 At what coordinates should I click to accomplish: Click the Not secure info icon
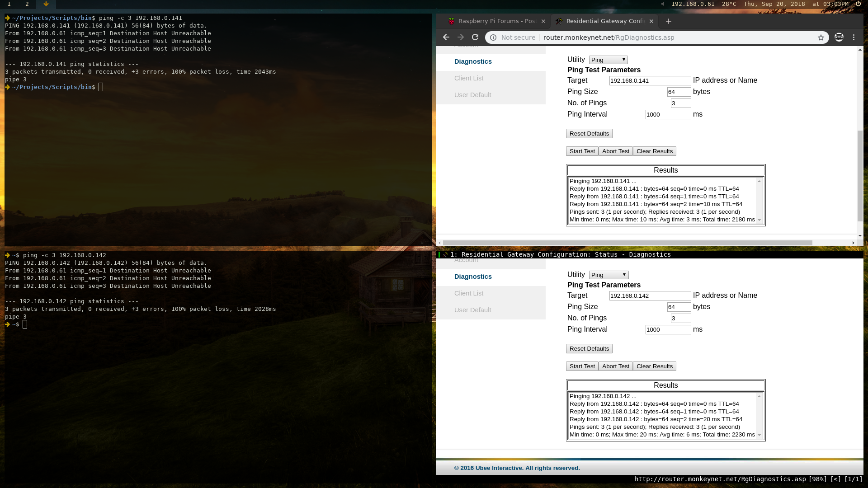pos(493,38)
